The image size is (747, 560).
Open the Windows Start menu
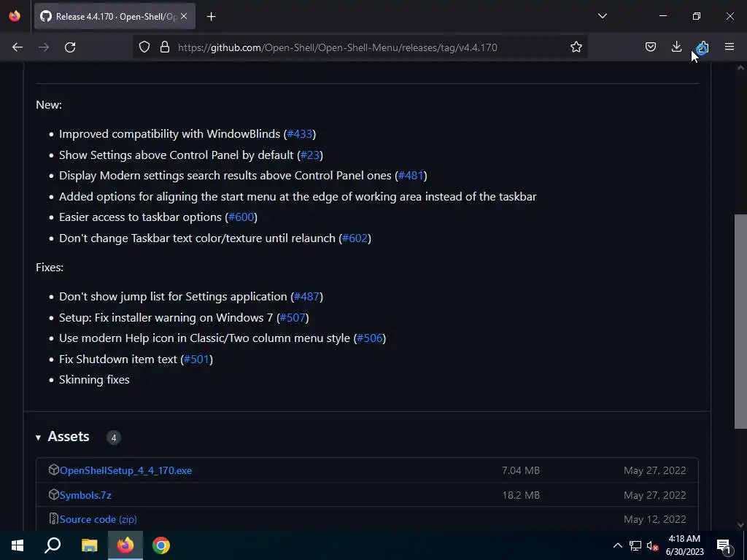tap(18, 545)
